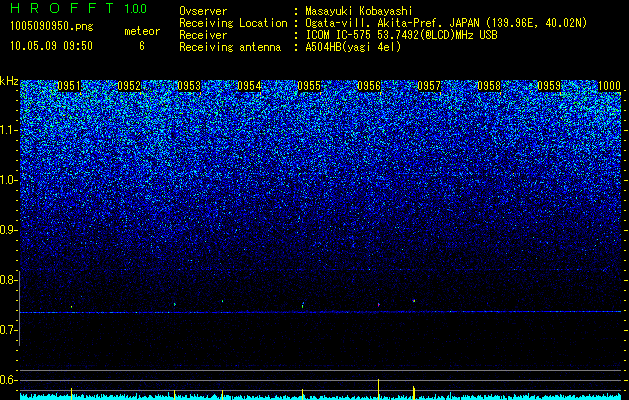Click the kHz axis unit label
The width and height of the screenshot is (629, 400).
[9, 81]
